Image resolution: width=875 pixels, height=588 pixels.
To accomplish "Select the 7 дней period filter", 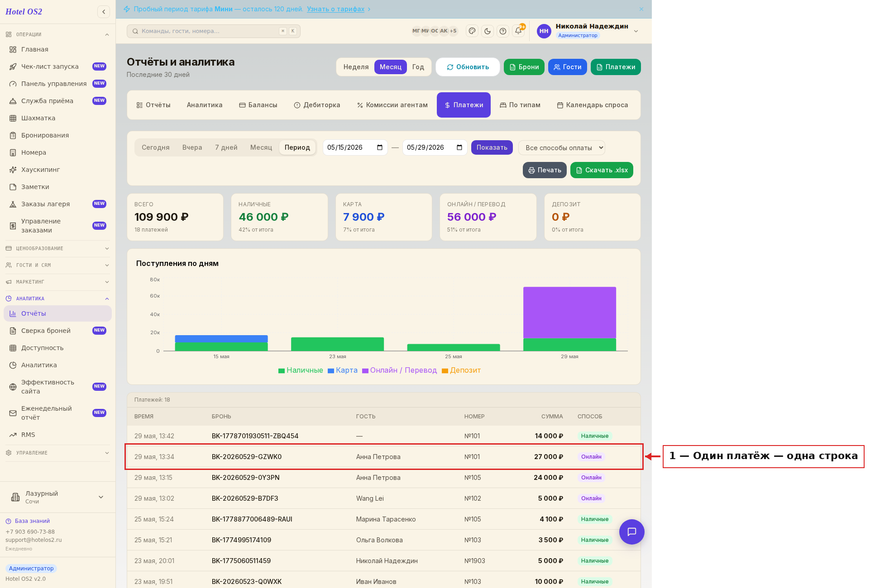I will (x=226, y=147).
